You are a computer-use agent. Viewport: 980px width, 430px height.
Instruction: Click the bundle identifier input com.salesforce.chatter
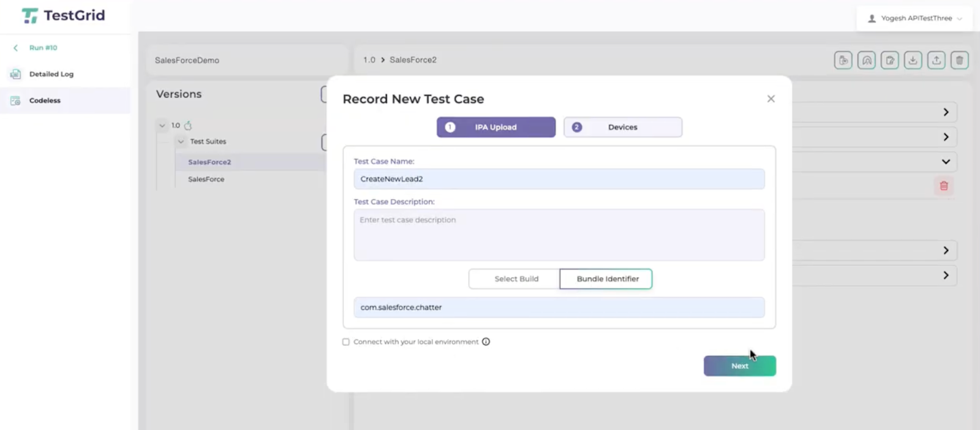pyautogui.click(x=559, y=307)
